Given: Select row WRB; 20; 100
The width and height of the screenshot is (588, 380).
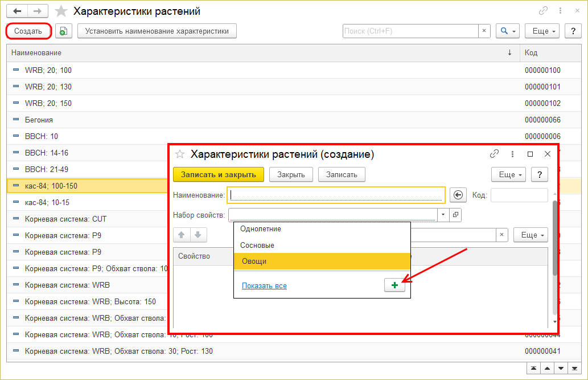Looking at the screenshot, I should coord(294,70).
